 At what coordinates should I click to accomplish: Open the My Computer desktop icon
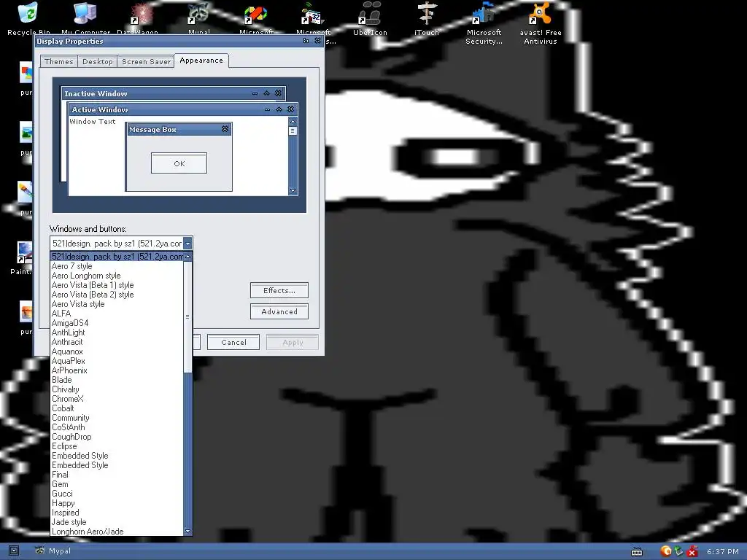pyautogui.click(x=86, y=18)
